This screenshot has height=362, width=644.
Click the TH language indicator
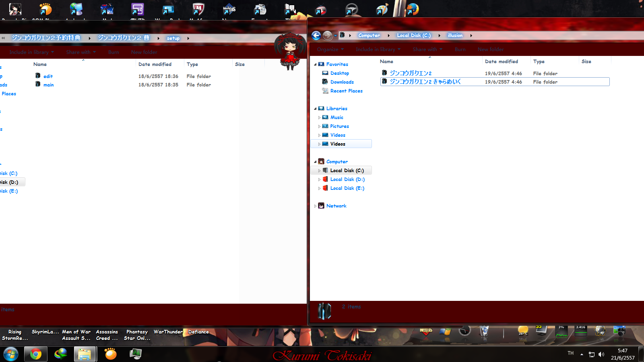(570, 353)
